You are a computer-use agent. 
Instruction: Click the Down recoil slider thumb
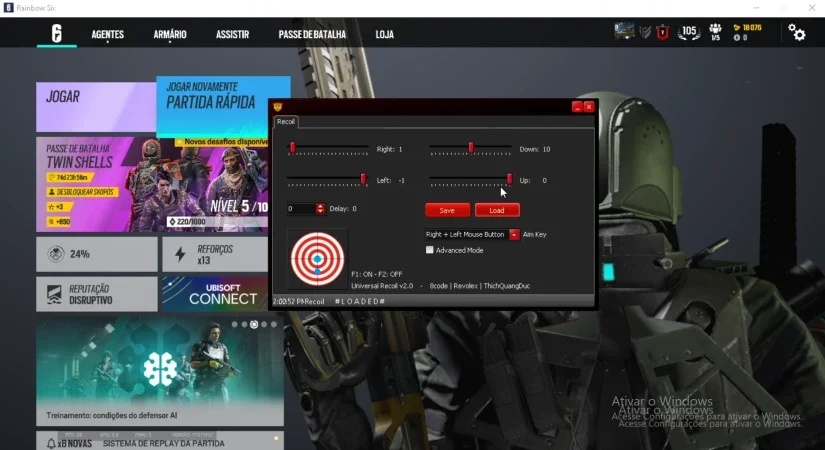[x=471, y=148]
